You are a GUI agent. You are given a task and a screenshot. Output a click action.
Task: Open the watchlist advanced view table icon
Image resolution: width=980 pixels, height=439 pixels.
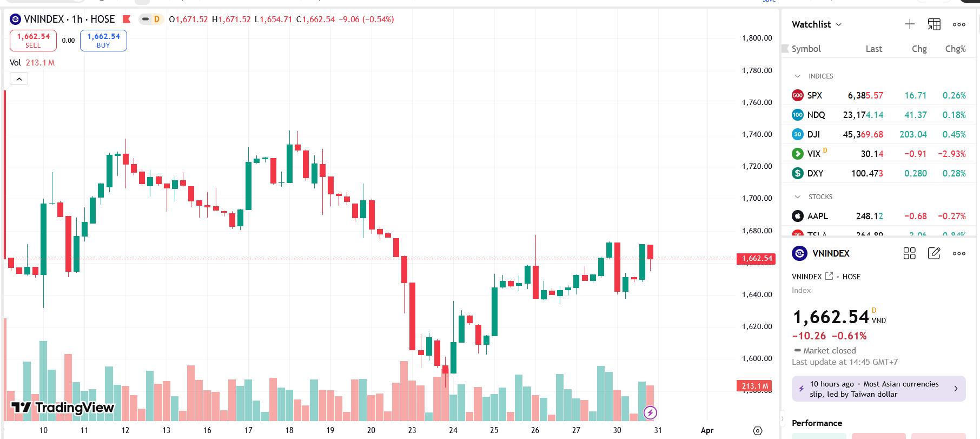tap(934, 24)
